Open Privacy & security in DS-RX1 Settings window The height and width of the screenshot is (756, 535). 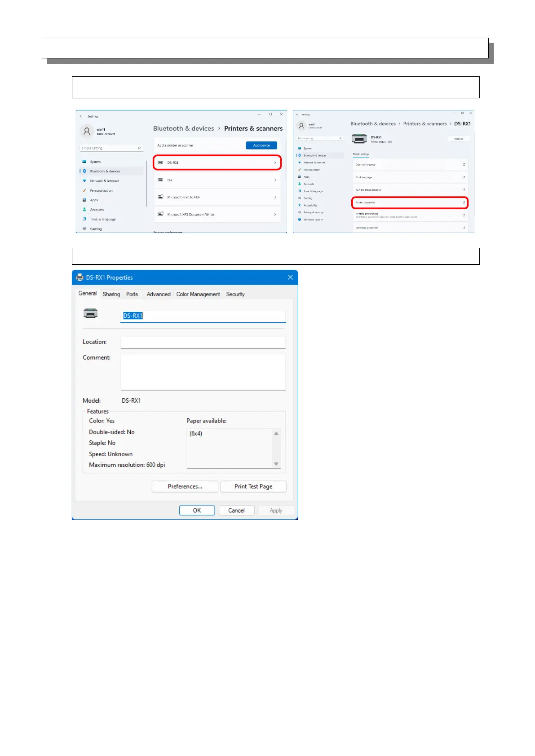pos(313,212)
